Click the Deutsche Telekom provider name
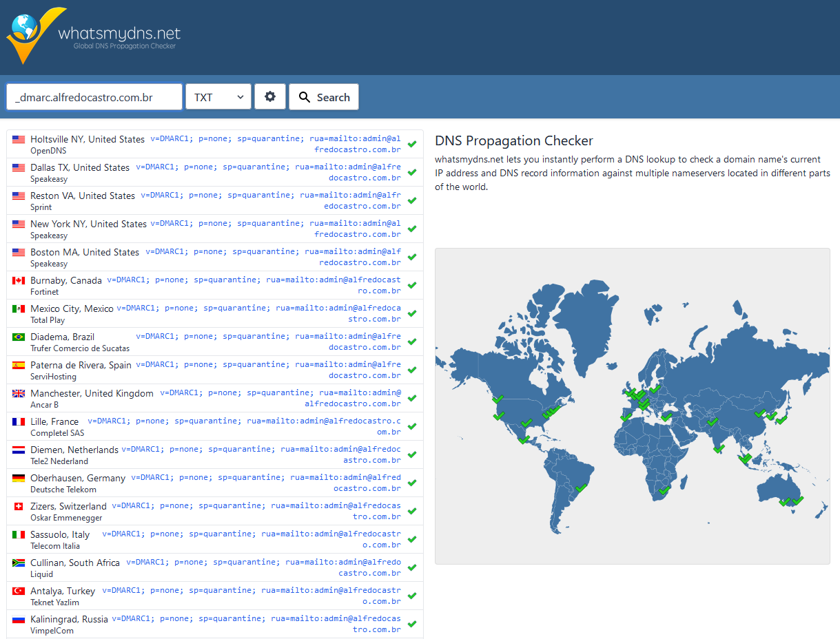Viewport: 840px width, 639px height. (63, 490)
